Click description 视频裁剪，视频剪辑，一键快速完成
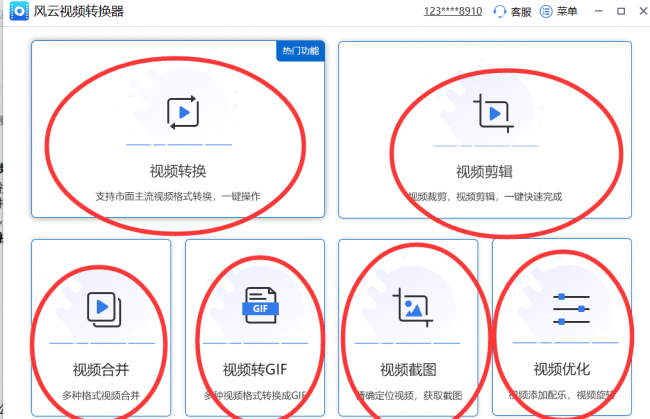650x419 pixels. 485,196
